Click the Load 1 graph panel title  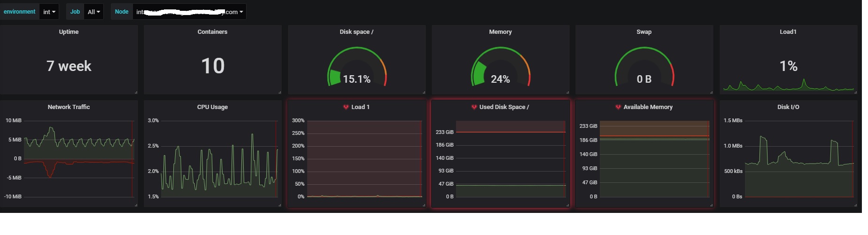click(x=360, y=107)
